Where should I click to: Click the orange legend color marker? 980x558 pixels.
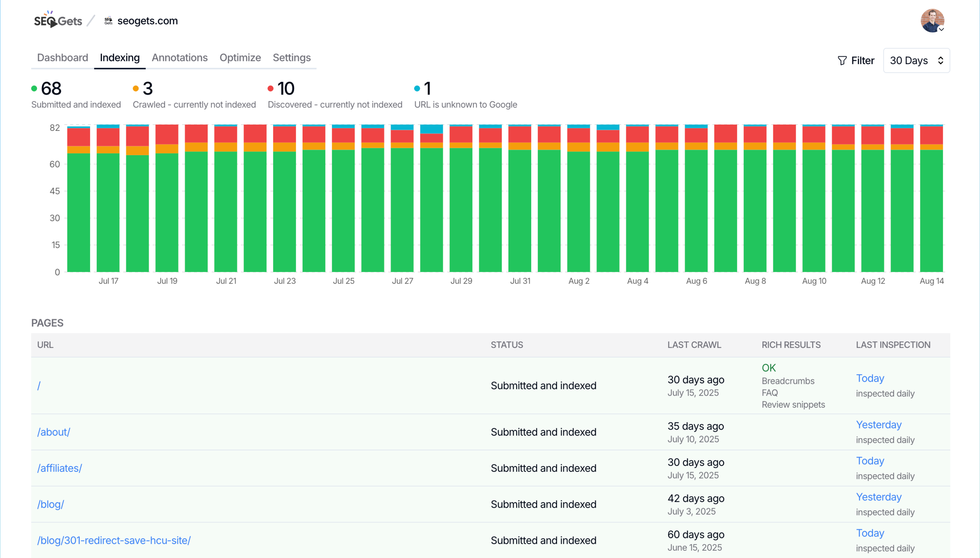136,89
